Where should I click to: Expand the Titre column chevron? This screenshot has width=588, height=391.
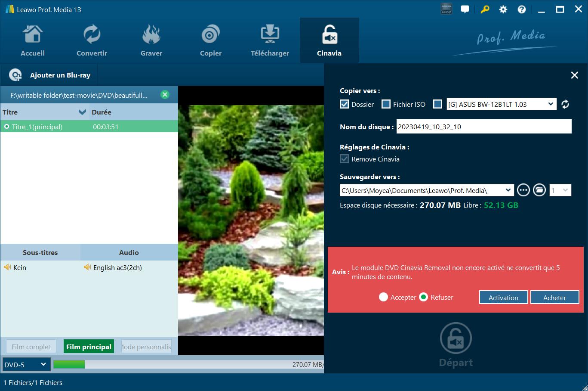click(82, 112)
